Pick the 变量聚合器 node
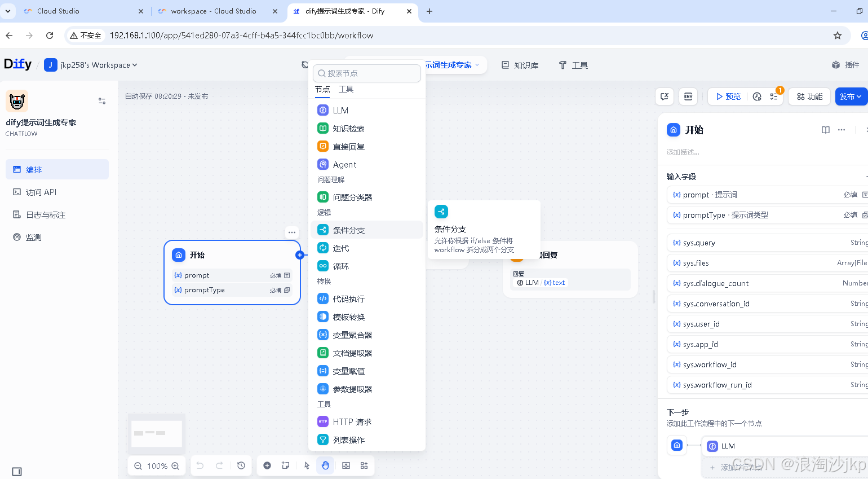 click(x=367, y=335)
